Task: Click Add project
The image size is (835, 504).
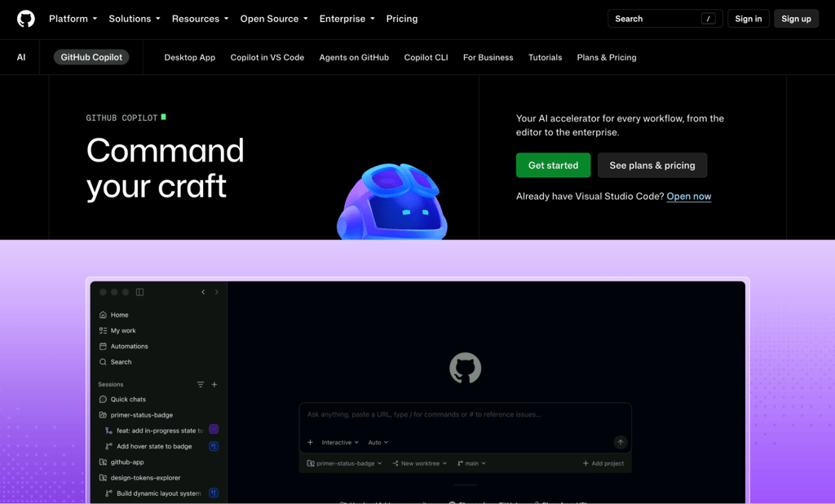Action: (x=603, y=463)
